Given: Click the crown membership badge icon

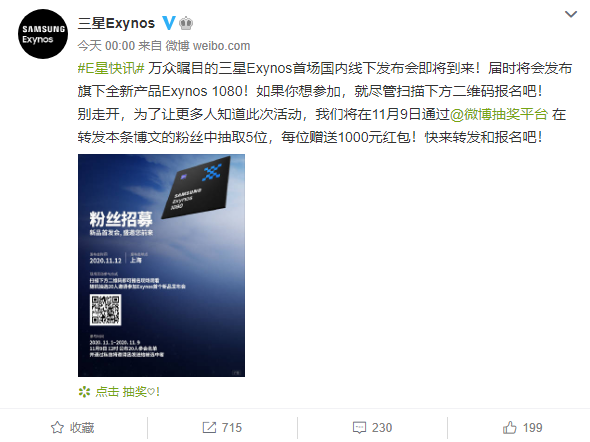Looking at the screenshot, I should coord(186,23).
